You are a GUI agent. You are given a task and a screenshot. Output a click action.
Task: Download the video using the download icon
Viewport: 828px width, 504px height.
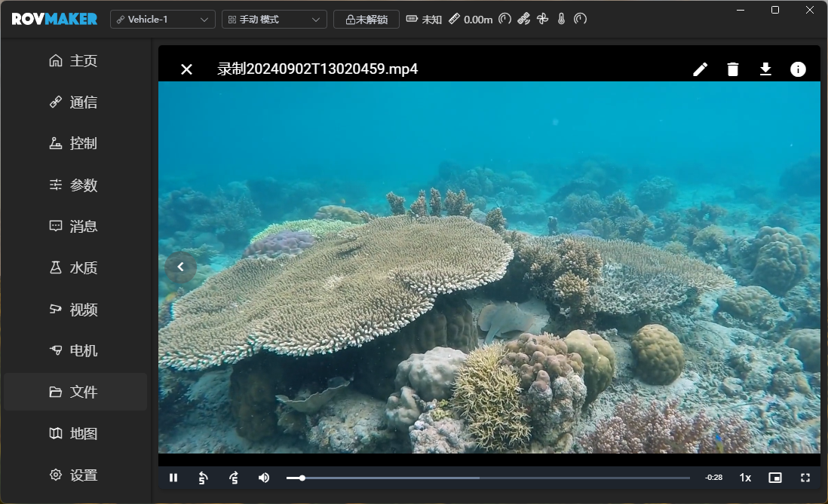[x=765, y=69]
